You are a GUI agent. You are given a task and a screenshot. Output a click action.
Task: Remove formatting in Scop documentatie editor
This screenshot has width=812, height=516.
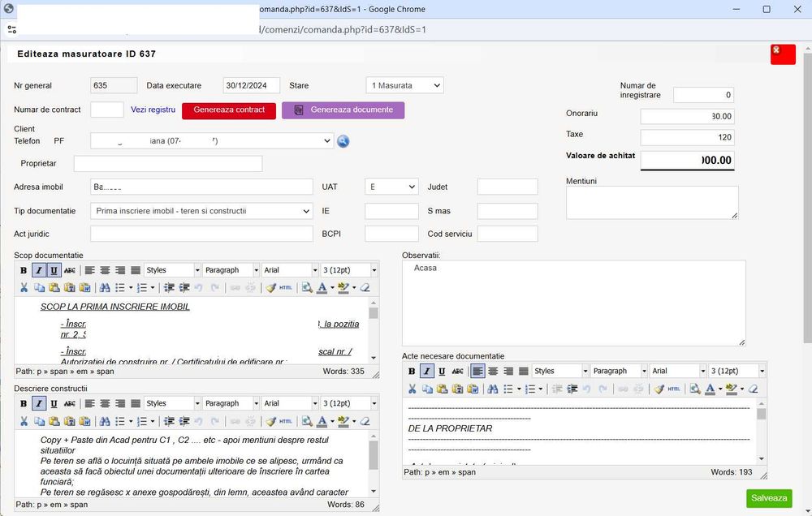click(x=365, y=288)
